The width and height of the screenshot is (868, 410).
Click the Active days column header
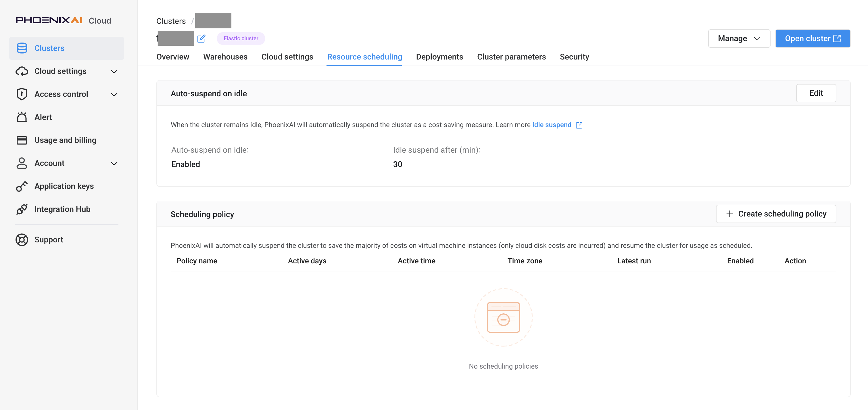pyautogui.click(x=307, y=260)
